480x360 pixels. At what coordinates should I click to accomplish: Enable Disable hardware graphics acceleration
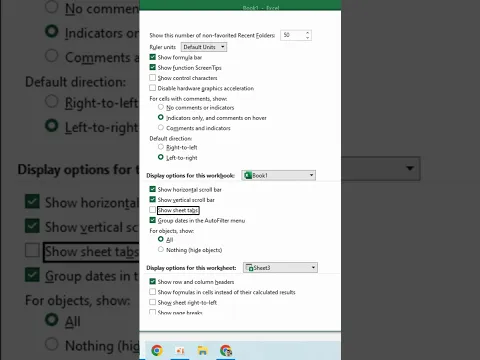click(x=153, y=88)
